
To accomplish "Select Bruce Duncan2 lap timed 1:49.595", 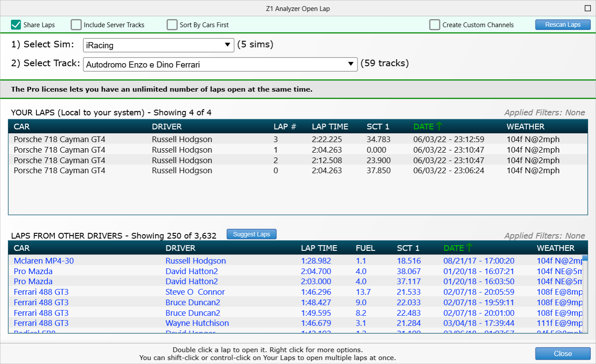I will (295, 313).
